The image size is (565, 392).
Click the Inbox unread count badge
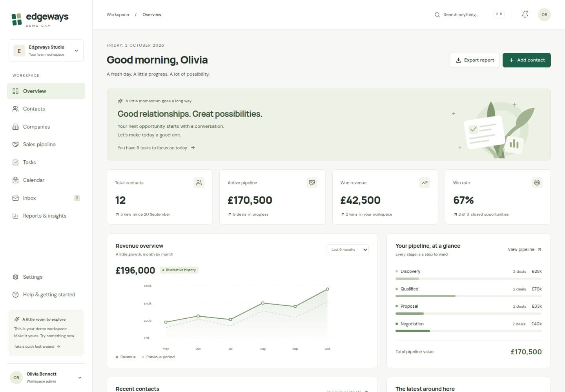[x=77, y=198]
